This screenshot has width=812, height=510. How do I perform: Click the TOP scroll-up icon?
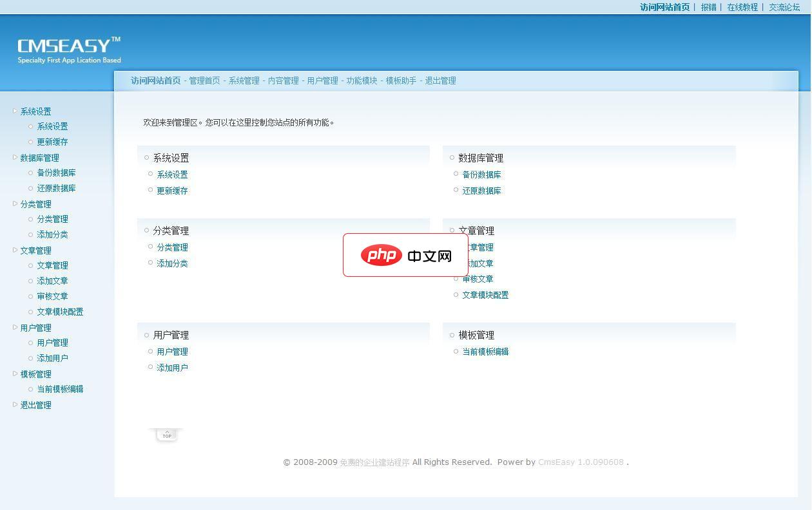coord(167,435)
